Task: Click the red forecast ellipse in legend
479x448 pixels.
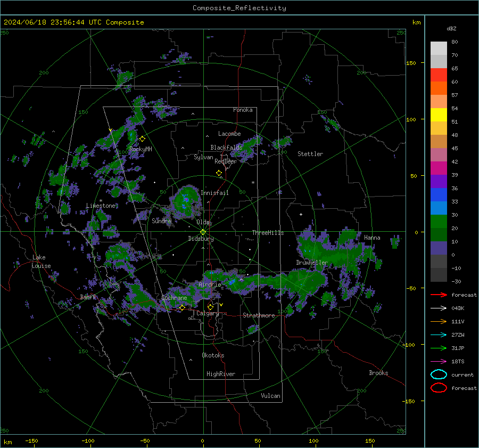Action: coord(439,388)
